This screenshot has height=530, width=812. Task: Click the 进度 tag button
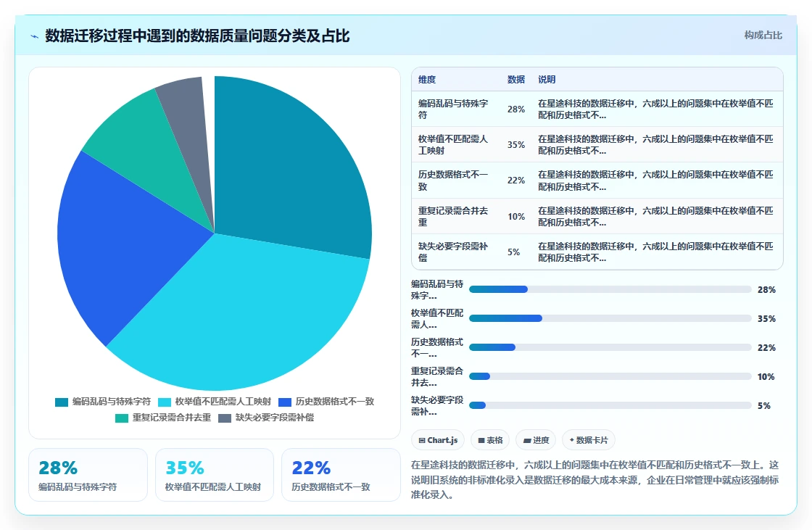pos(536,440)
